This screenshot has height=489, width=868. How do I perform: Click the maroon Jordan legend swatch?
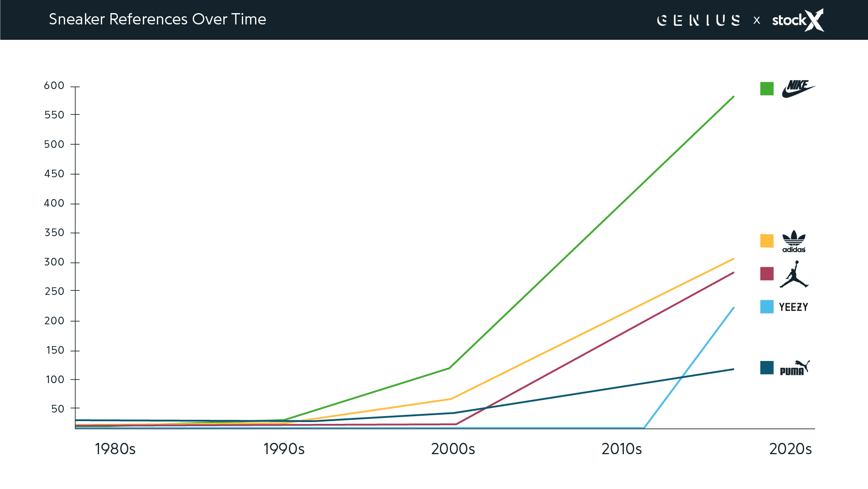pos(767,274)
